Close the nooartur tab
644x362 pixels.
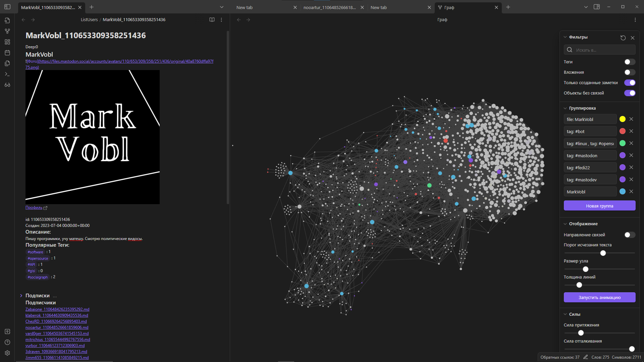pyautogui.click(x=362, y=7)
